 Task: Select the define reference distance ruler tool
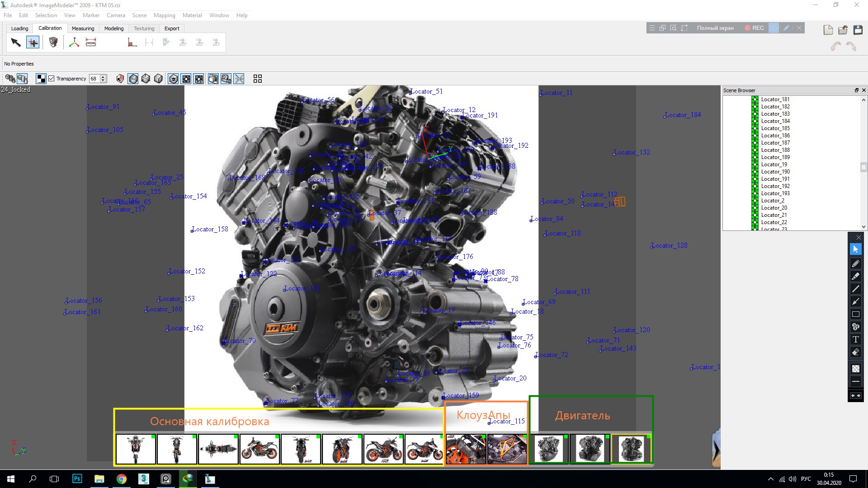[91, 42]
